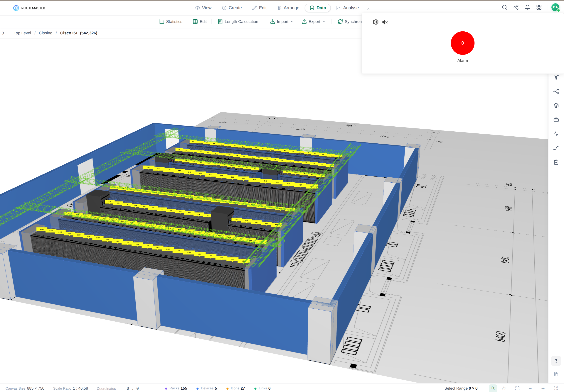Select the hand pan tool
Image resolution: width=564 pixels, height=392 pixels.
tap(504, 388)
